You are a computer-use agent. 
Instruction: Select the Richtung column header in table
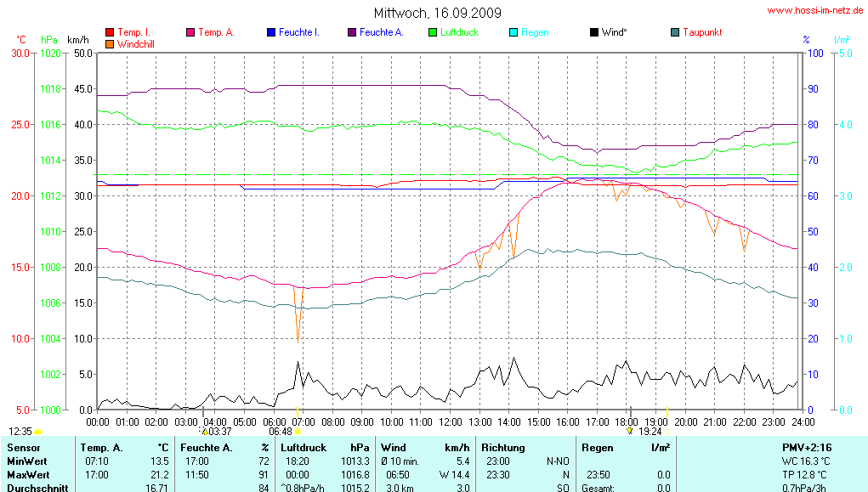[503, 447]
